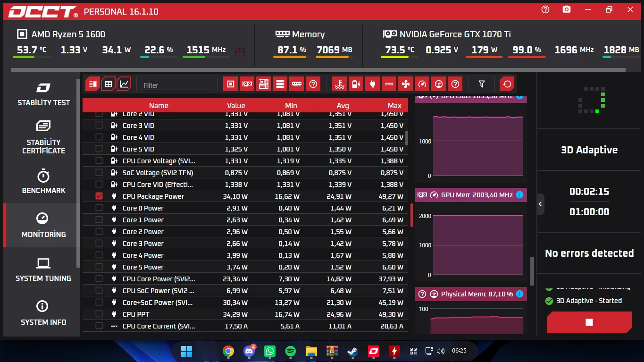Click the No errors detected status

tap(589, 253)
